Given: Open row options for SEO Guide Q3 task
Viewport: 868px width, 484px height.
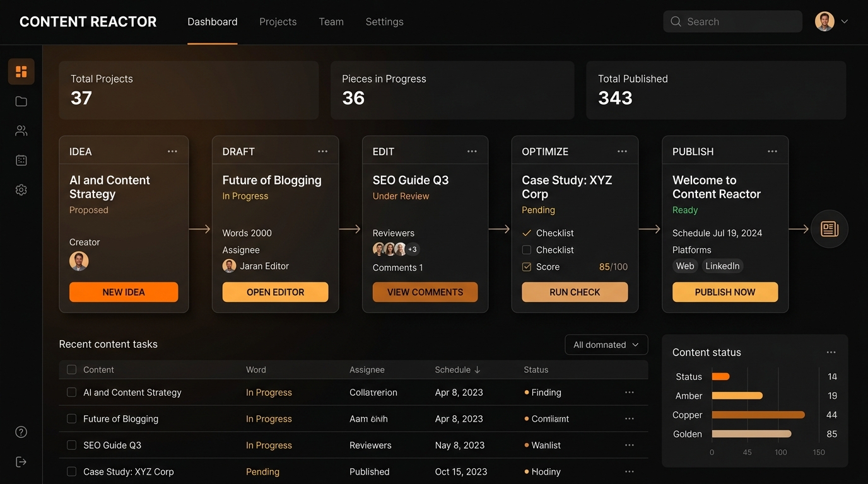Looking at the screenshot, I should 629,445.
